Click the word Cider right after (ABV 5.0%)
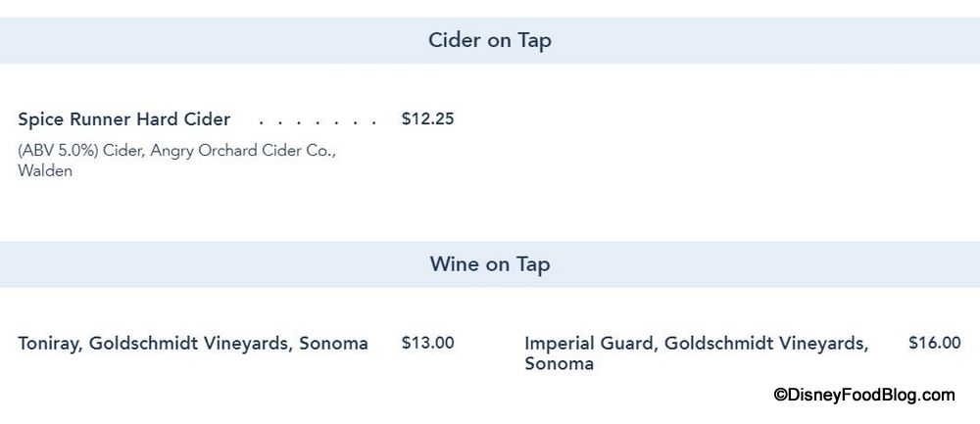This screenshot has height=424, width=980. 123,151
